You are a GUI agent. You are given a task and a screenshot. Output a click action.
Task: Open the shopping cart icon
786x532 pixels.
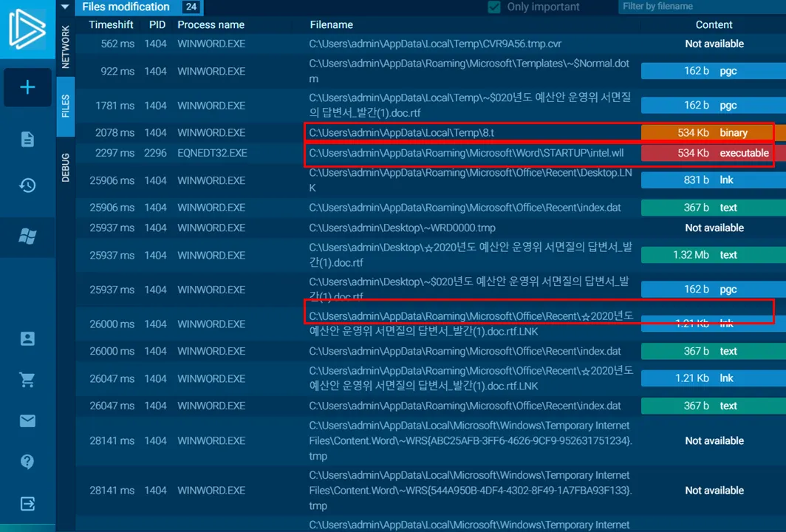pyautogui.click(x=27, y=380)
